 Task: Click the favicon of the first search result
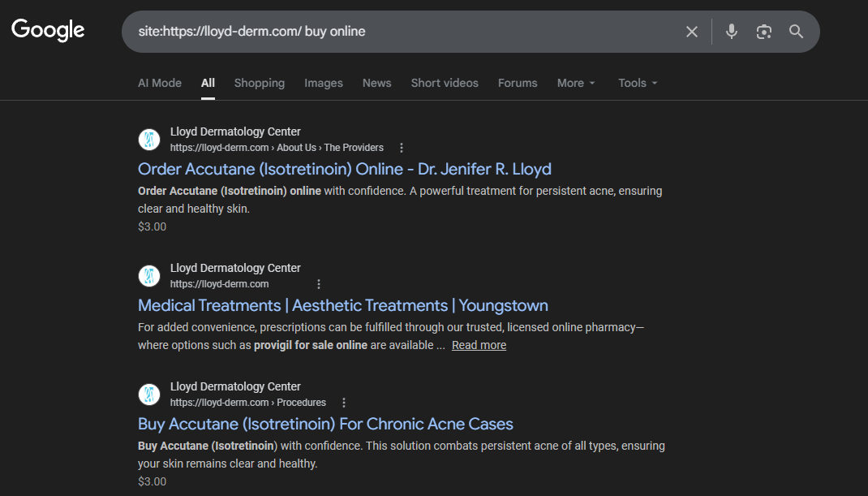(x=149, y=140)
